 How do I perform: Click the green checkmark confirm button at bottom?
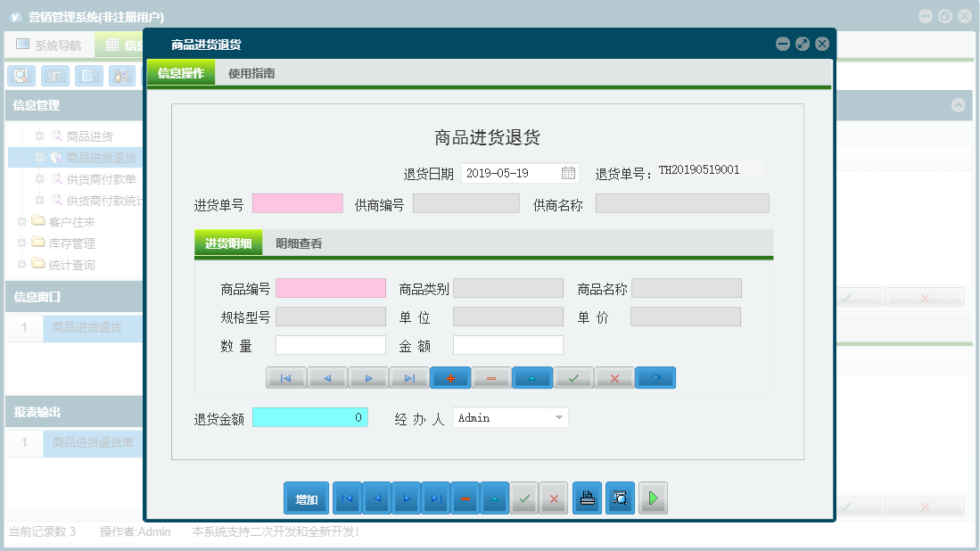(524, 498)
